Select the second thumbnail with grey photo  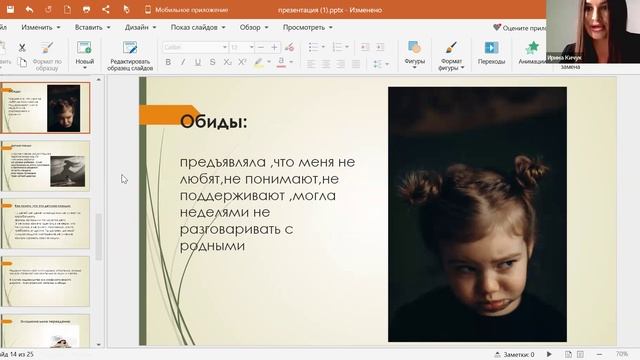coord(45,166)
